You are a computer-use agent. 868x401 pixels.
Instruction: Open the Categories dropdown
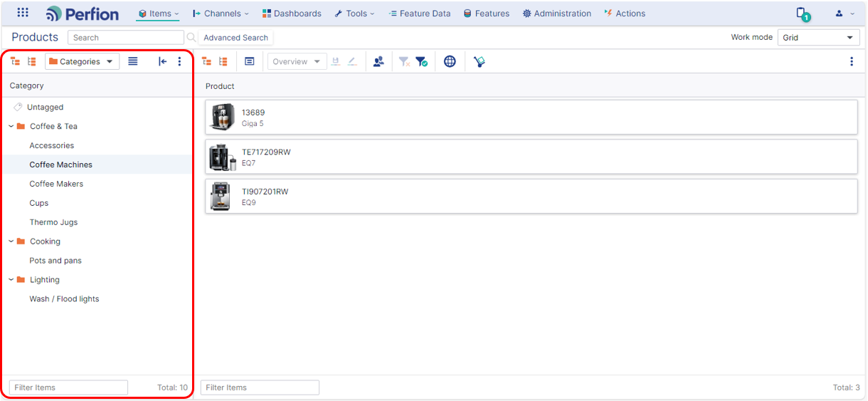click(x=82, y=61)
